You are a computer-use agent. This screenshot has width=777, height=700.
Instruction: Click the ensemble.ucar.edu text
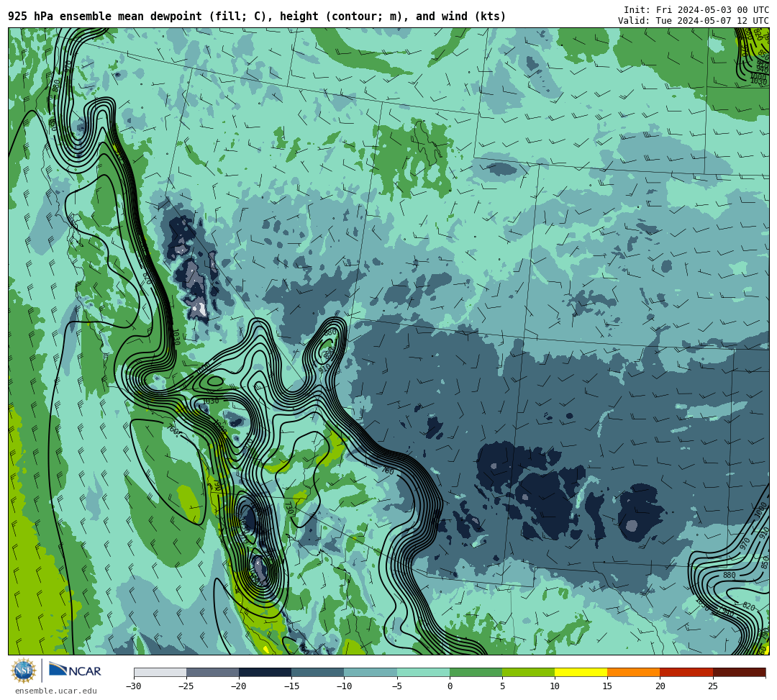click(56, 691)
